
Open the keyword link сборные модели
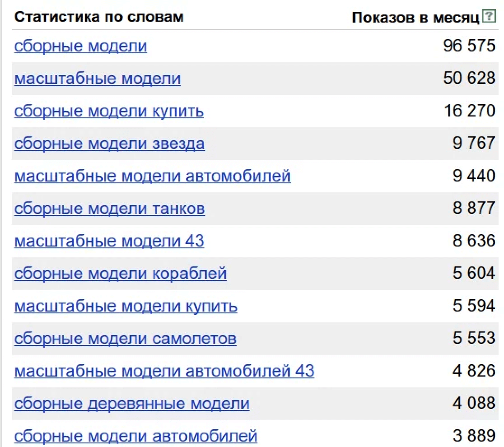pos(81,46)
